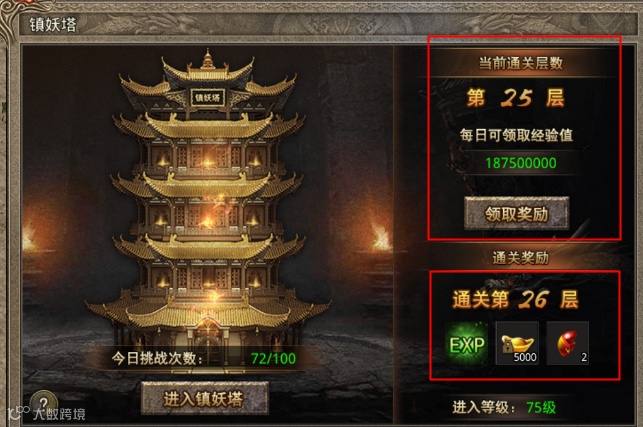Click the green 187500000 experience value
643x427 pixels.
click(x=521, y=163)
